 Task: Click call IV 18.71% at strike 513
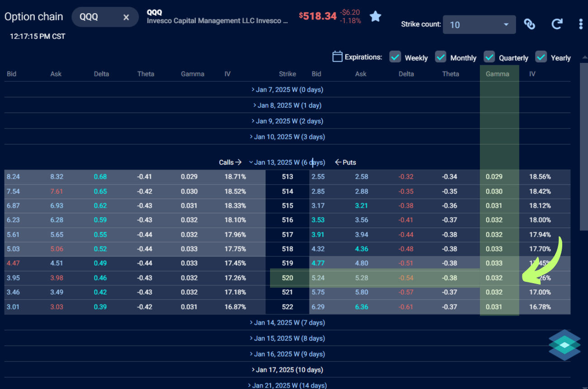[235, 177]
